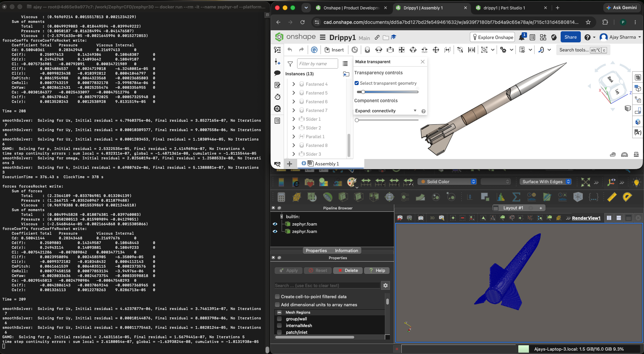The width and height of the screenshot is (644, 354).
Task: Click the Insert button in Onshape toolbar
Action: pos(334,50)
